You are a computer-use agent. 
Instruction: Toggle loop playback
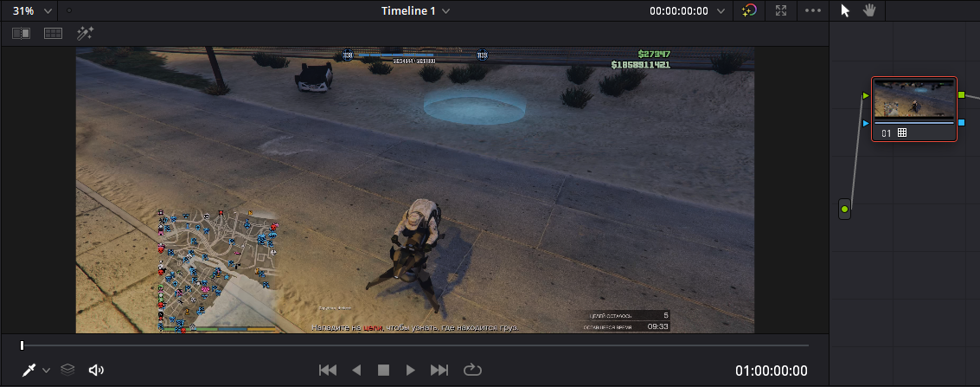472,371
